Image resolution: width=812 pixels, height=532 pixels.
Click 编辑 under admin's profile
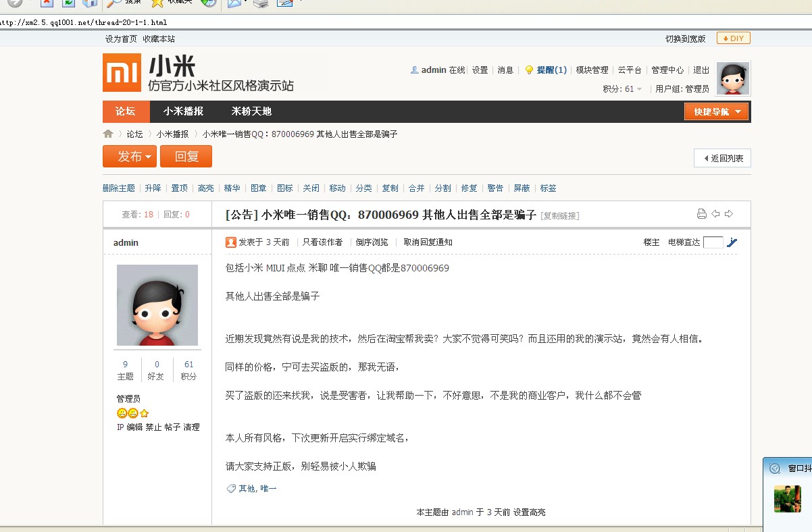[x=134, y=427]
